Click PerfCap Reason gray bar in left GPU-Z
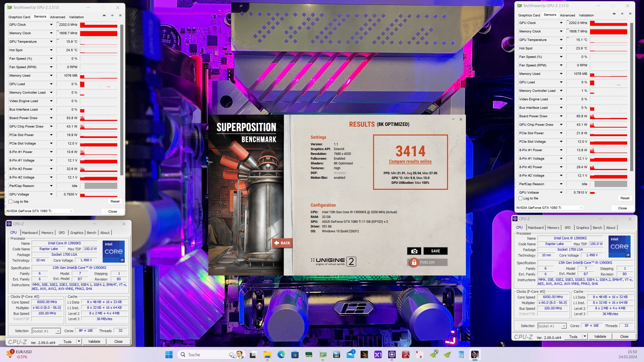 point(101,186)
